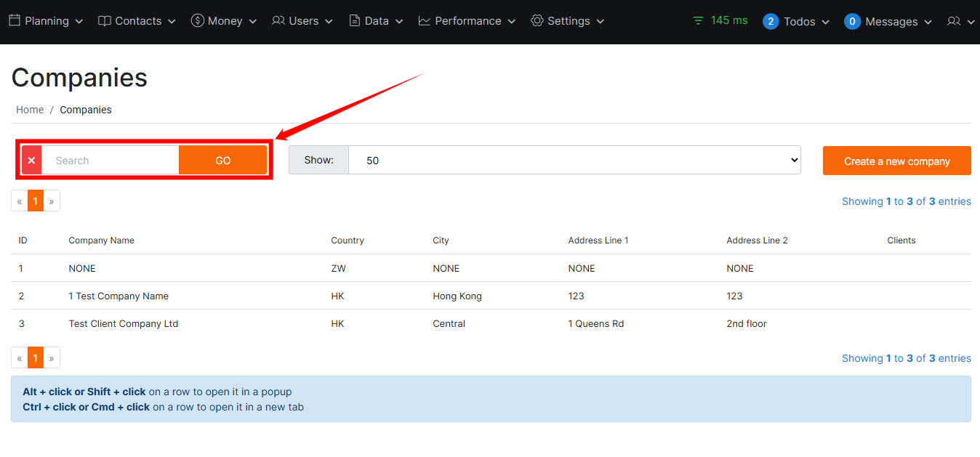The width and height of the screenshot is (980, 457).
Task: Expand the Todos dropdown menu
Action: [x=796, y=22]
